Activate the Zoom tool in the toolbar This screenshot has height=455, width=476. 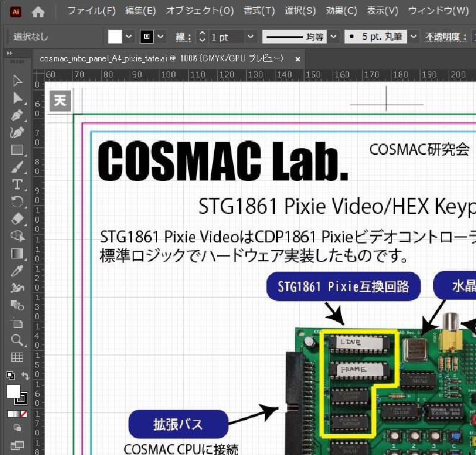coord(18,338)
